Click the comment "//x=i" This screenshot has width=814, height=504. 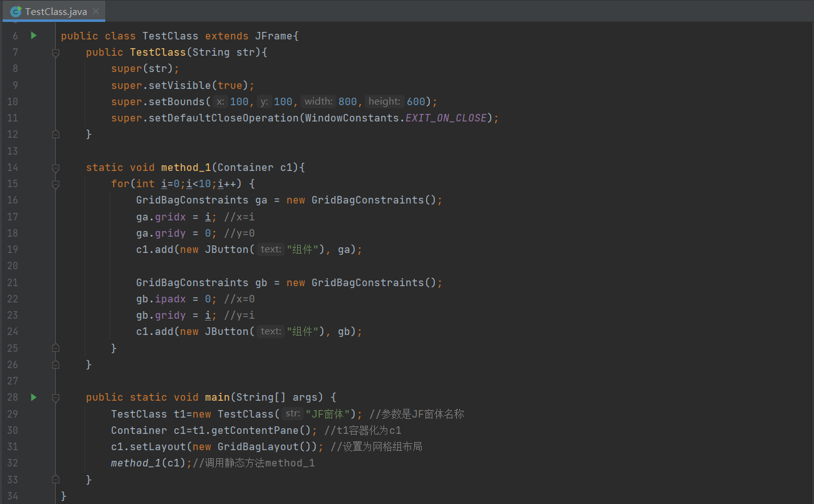click(239, 217)
